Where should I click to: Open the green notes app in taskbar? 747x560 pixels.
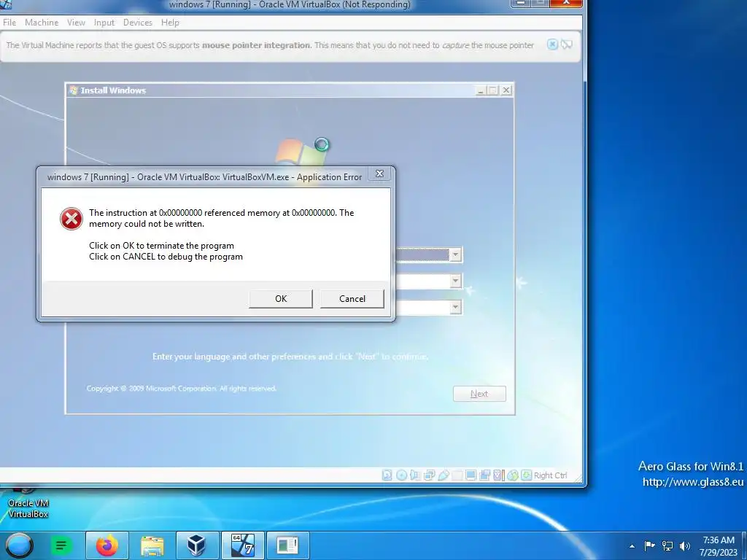(61, 545)
